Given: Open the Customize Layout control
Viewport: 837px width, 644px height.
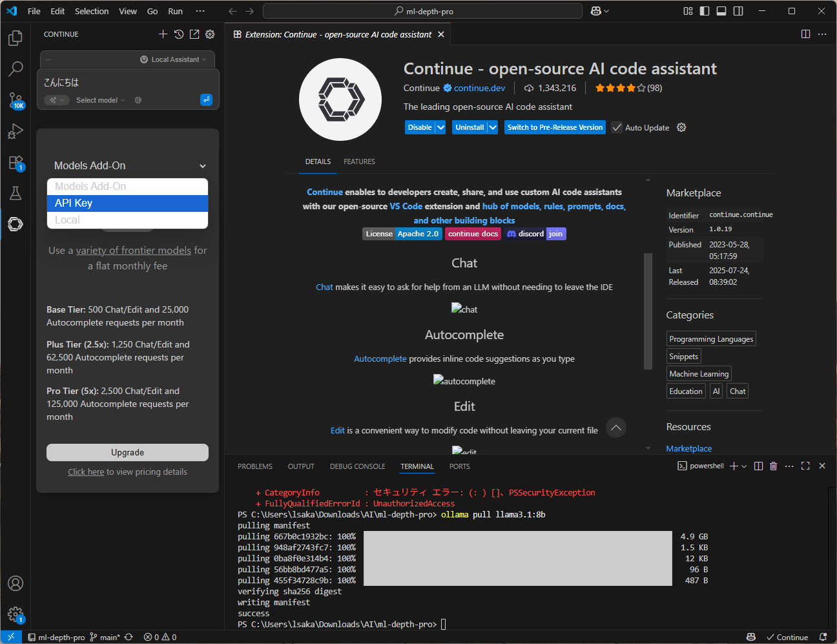Looking at the screenshot, I should (688, 11).
